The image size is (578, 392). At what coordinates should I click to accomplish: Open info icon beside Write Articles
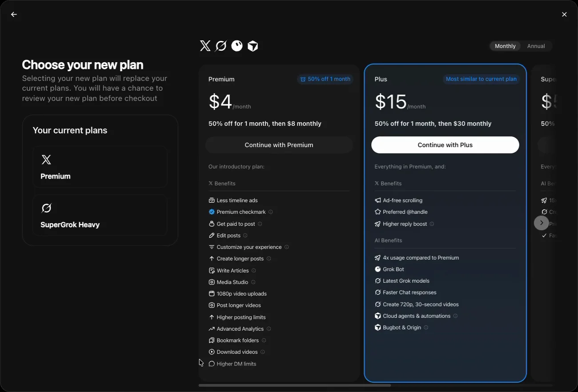point(254,271)
